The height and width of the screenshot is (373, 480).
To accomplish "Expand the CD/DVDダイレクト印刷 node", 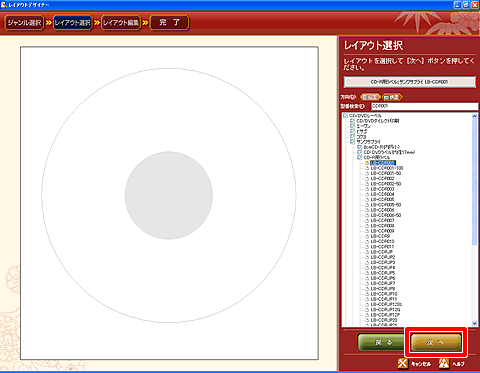I will tap(352, 121).
